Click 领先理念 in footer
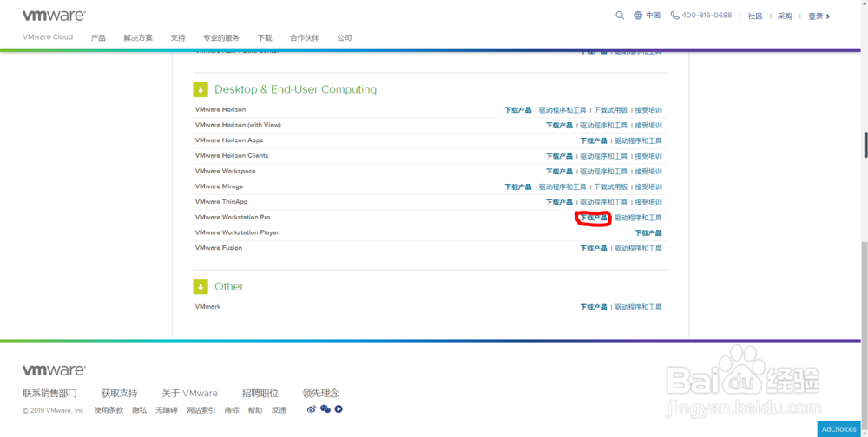This screenshot has width=868, height=437. [321, 394]
